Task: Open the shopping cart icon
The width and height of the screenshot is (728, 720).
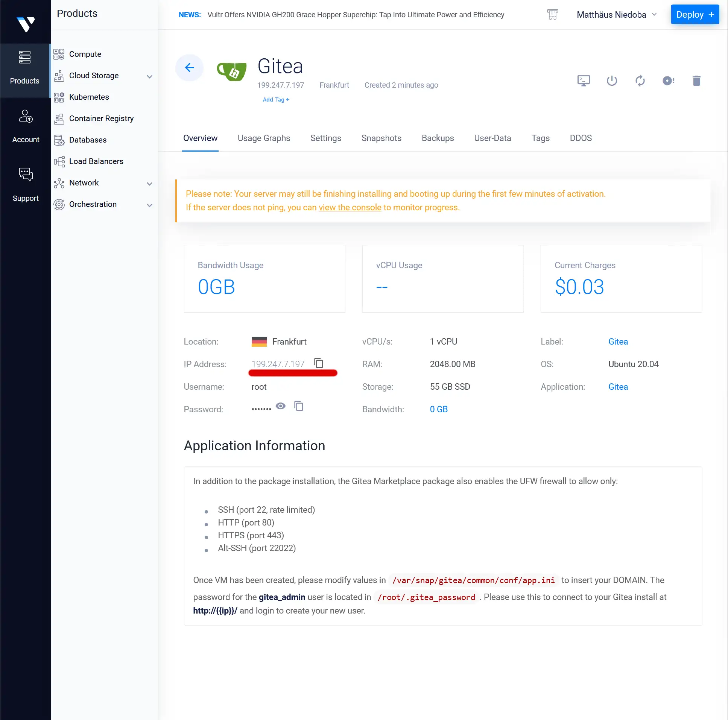Action: [x=552, y=14]
